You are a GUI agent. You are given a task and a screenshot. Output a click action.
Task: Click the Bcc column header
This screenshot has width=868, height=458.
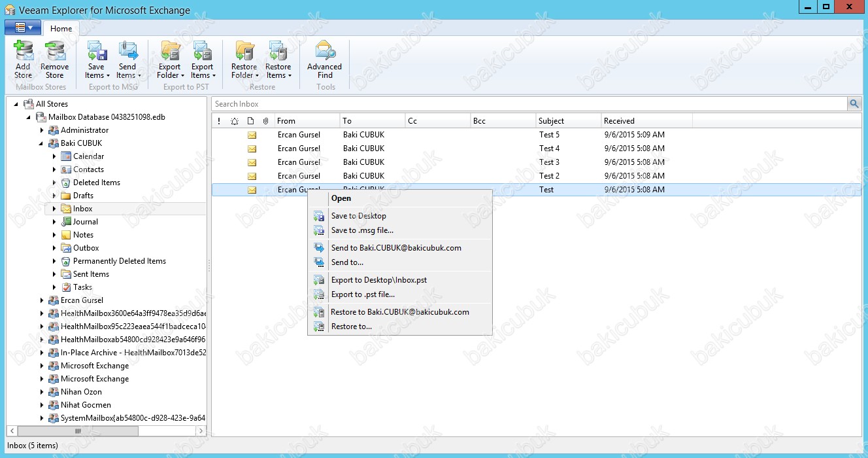pos(503,121)
